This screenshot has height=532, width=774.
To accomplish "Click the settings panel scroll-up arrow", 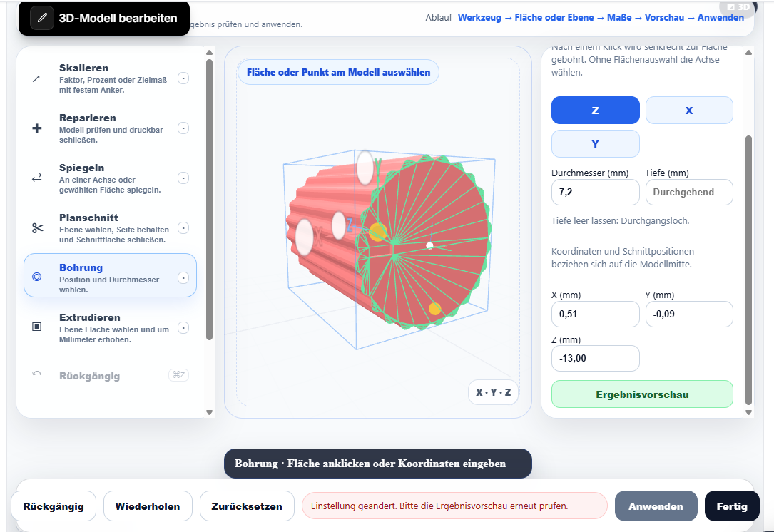I will (748, 52).
